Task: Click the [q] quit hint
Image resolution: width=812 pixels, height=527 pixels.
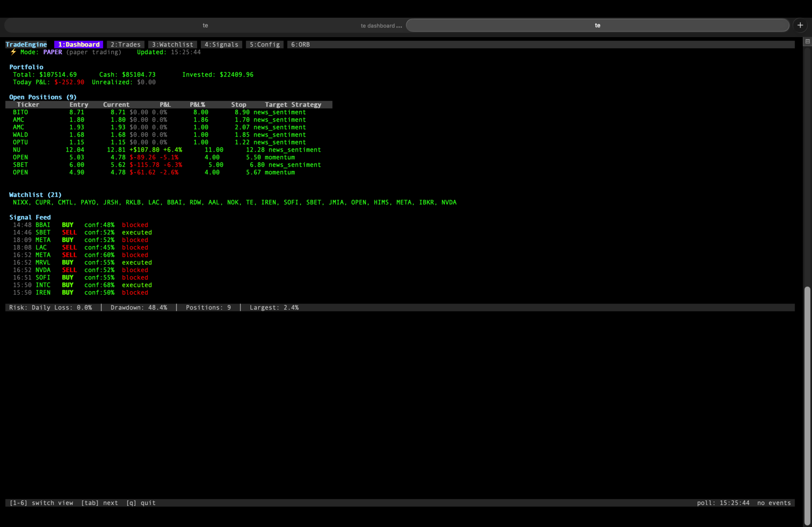Action: (x=141, y=503)
